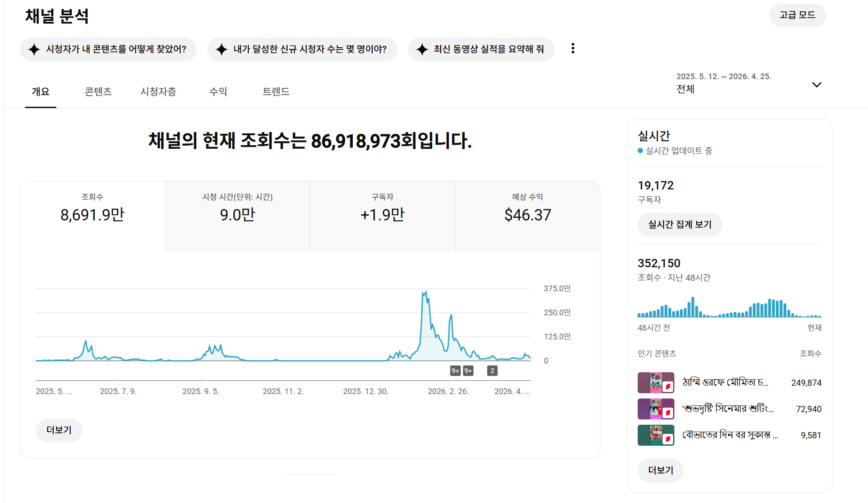The image size is (868, 503).
Task: Click the three-dot more suggestions icon
Action: pyautogui.click(x=573, y=49)
